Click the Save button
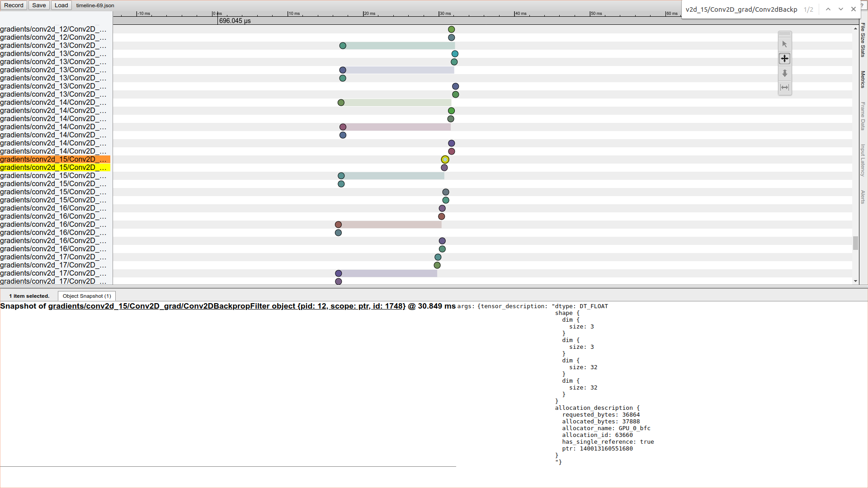 (39, 5)
